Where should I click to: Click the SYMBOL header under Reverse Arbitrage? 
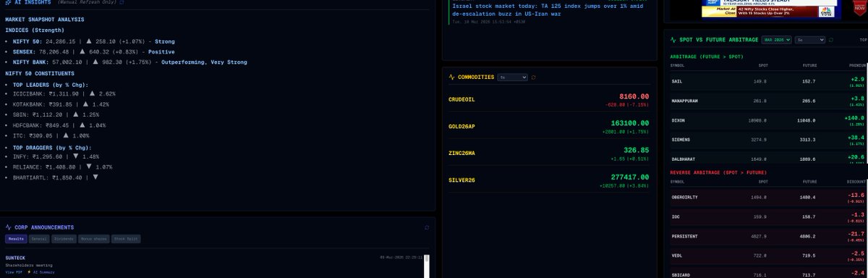678,181
